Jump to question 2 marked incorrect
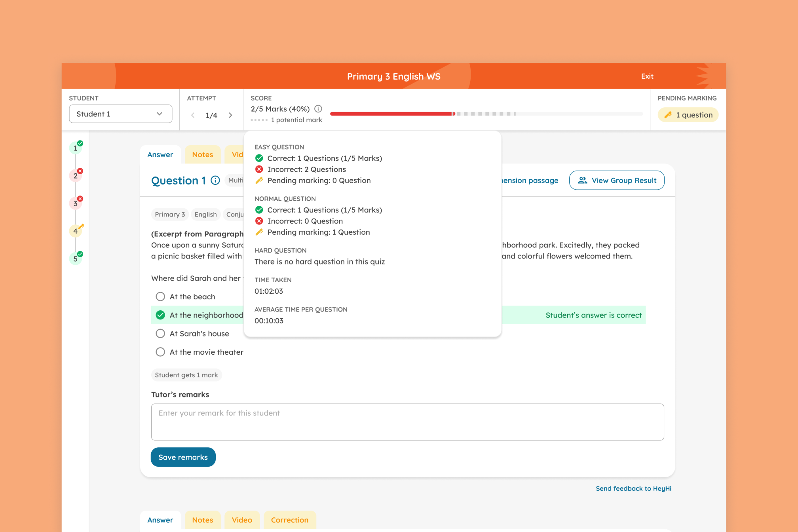Image resolution: width=798 pixels, height=532 pixels. [76, 176]
